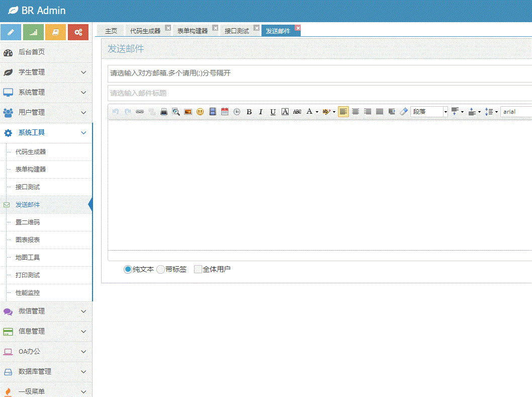Image resolution: width=532 pixels, height=397 pixels.
Task: Open preview with the magnifier icon
Action: [176, 112]
